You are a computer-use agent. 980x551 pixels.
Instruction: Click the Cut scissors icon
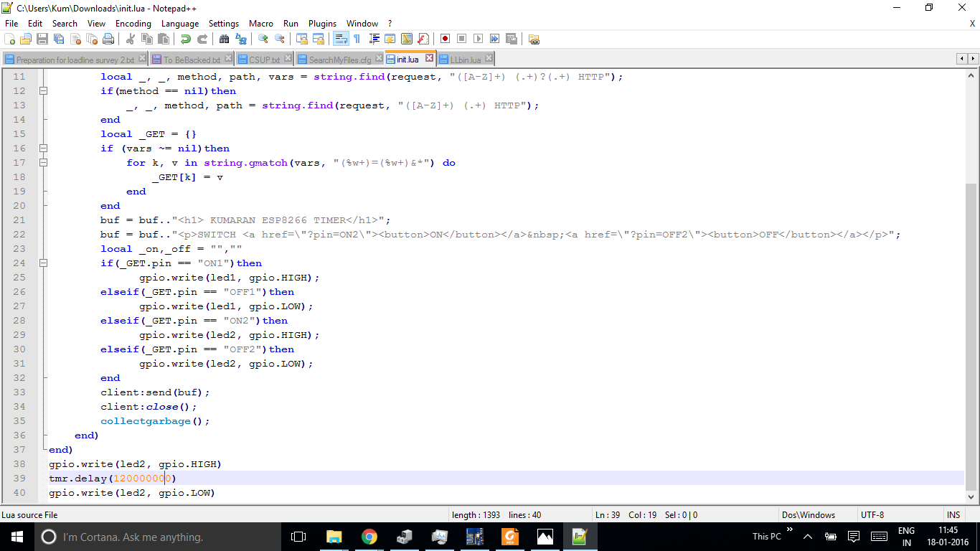click(131, 39)
